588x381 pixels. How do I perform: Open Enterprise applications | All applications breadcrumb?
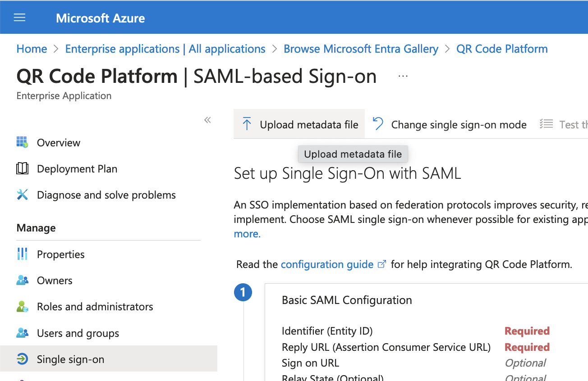[x=165, y=49]
